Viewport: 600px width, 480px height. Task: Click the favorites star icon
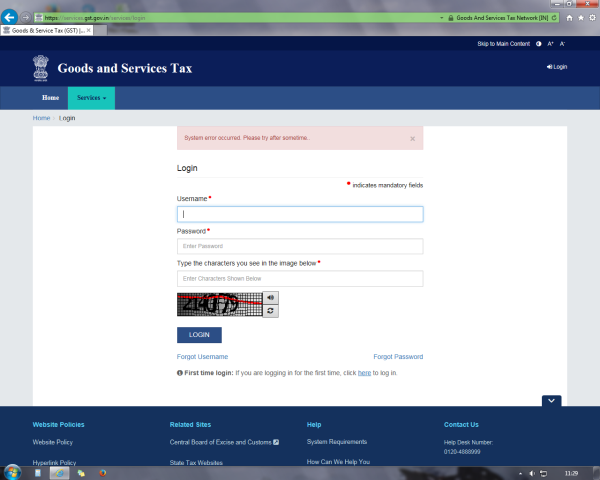580,18
